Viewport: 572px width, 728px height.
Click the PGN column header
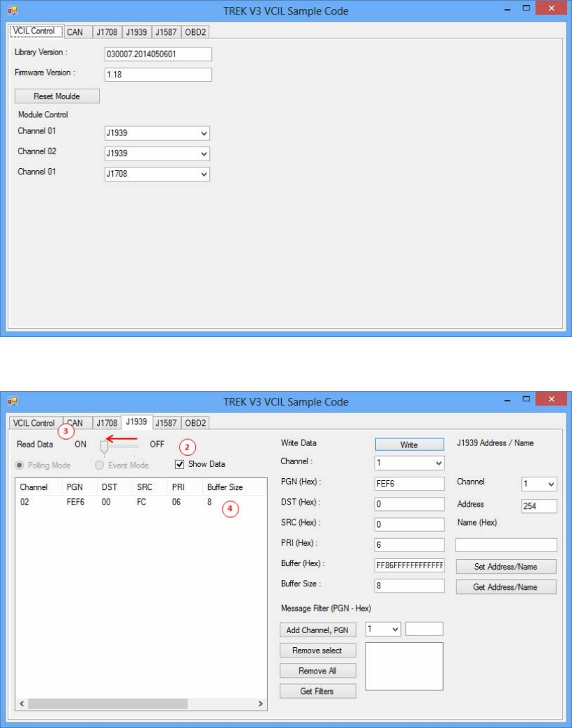80,487
